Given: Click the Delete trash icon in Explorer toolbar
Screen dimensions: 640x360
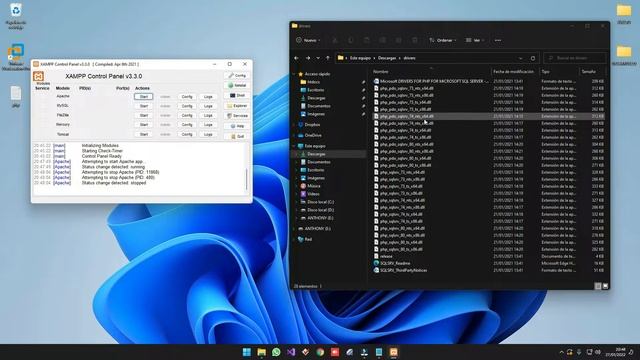Looking at the screenshot, I should [x=415, y=40].
